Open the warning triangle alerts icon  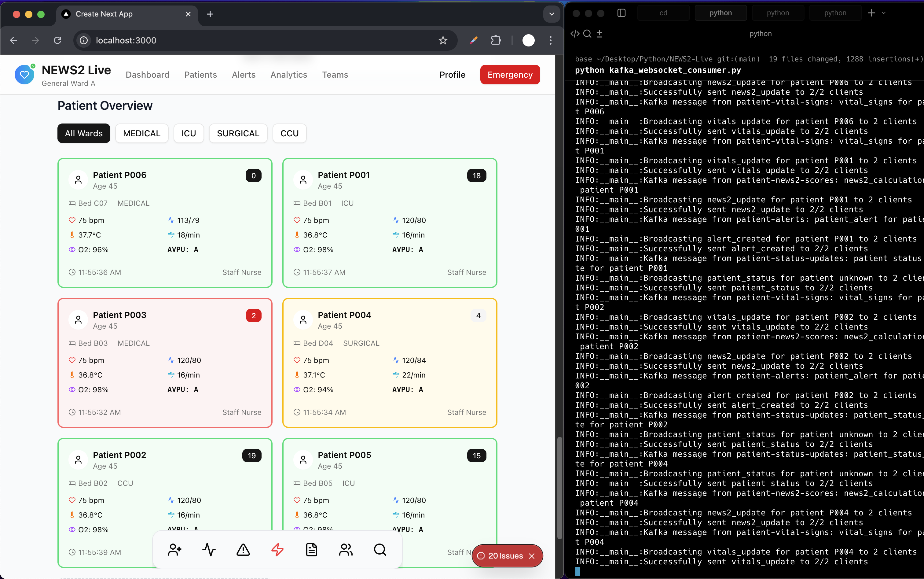243,550
